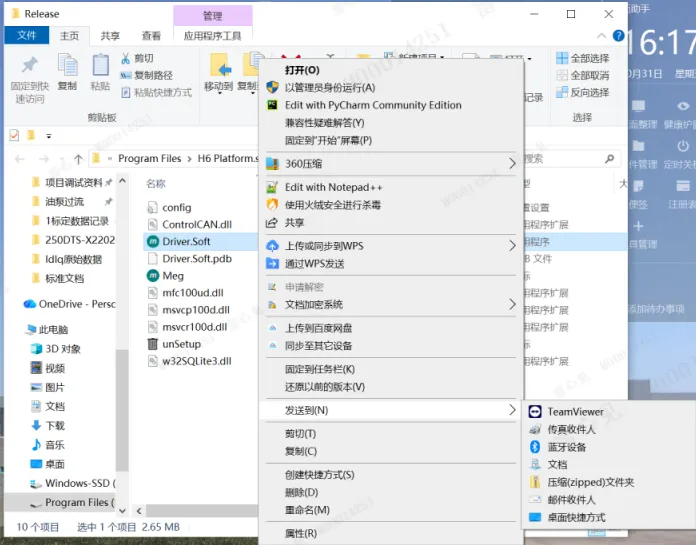This screenshot has width=696, height=545.
Task: Choose 同步至其它设备 entry
Action: point(391,346)
